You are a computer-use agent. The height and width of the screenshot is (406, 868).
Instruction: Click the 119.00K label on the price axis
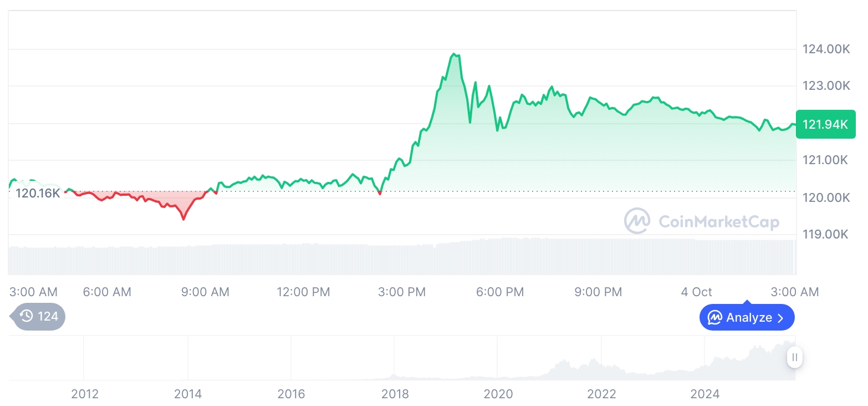pyautogui.click(x=826, y=235)
